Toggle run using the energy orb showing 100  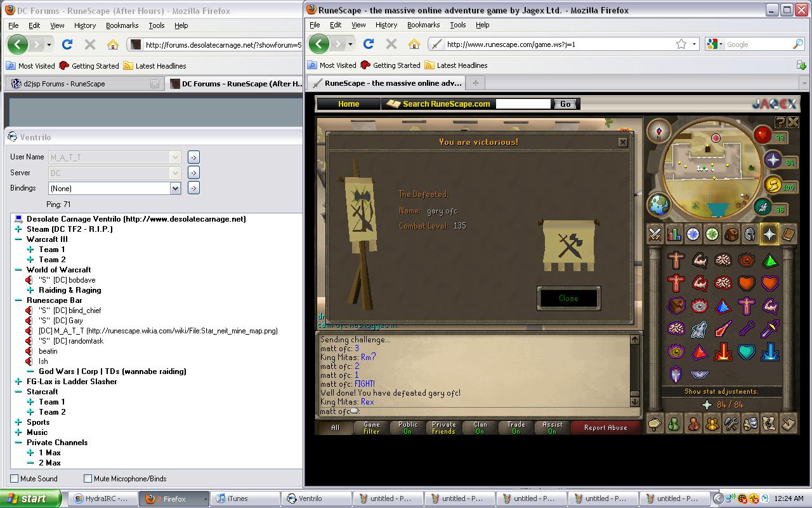click(773, 184)
